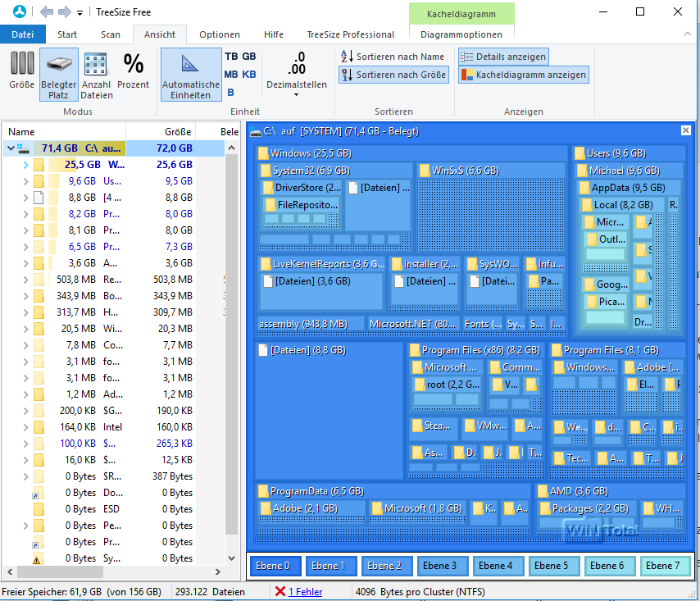Screen dimensions: 700x601
Task: Set unit to TB
Action: click(231, 57)
